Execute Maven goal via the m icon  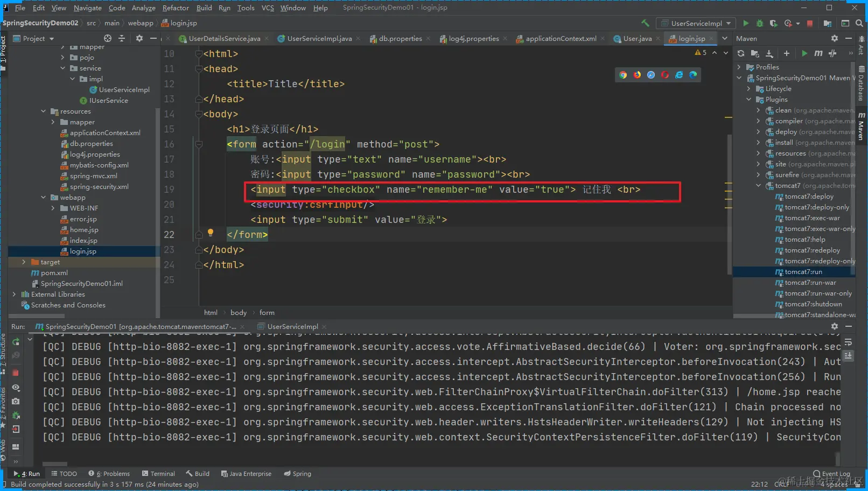[818, 53]
